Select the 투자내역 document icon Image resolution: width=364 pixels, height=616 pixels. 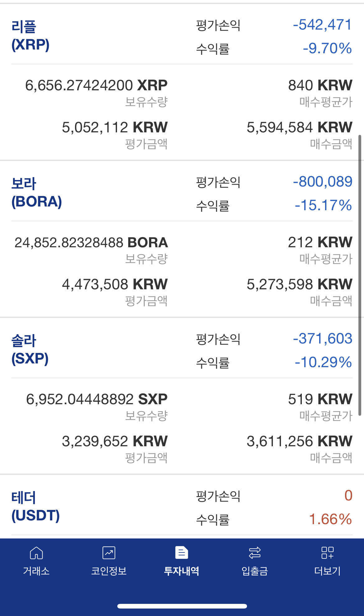point(182,553)
